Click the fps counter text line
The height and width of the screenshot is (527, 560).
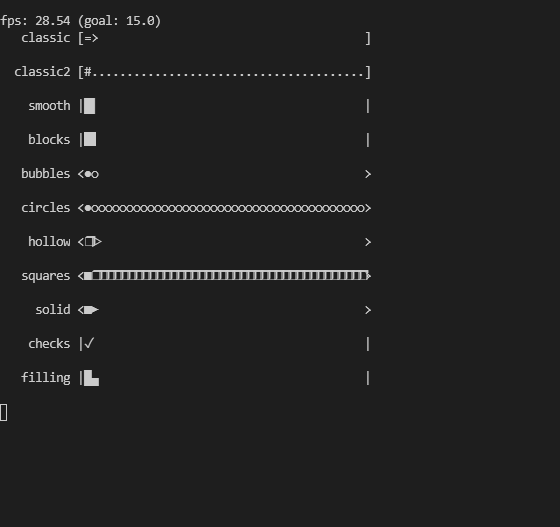81,21
